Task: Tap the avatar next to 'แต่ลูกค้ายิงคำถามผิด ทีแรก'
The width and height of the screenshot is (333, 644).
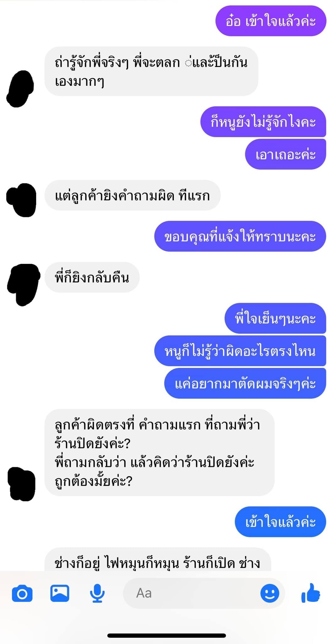Action: (x=22, y=200)
